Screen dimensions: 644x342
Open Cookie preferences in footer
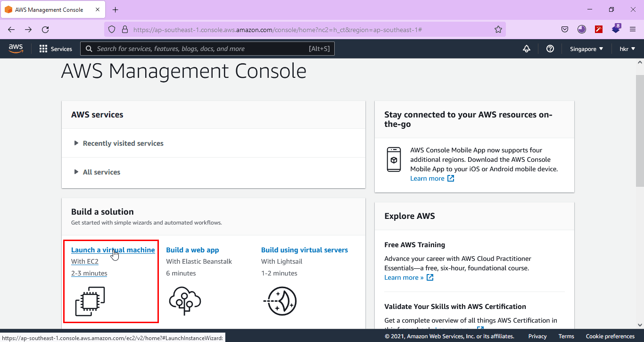click(x=610, y=336)
